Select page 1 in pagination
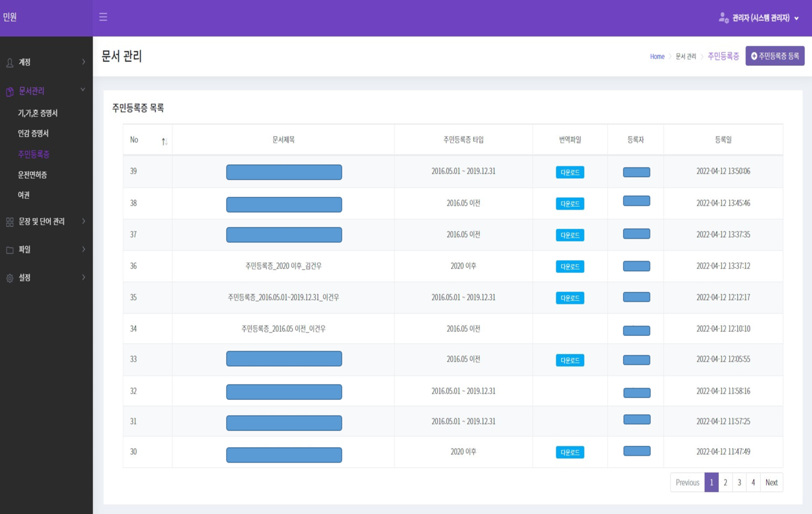Screen dimensions: 812x514 pos(711,482)
